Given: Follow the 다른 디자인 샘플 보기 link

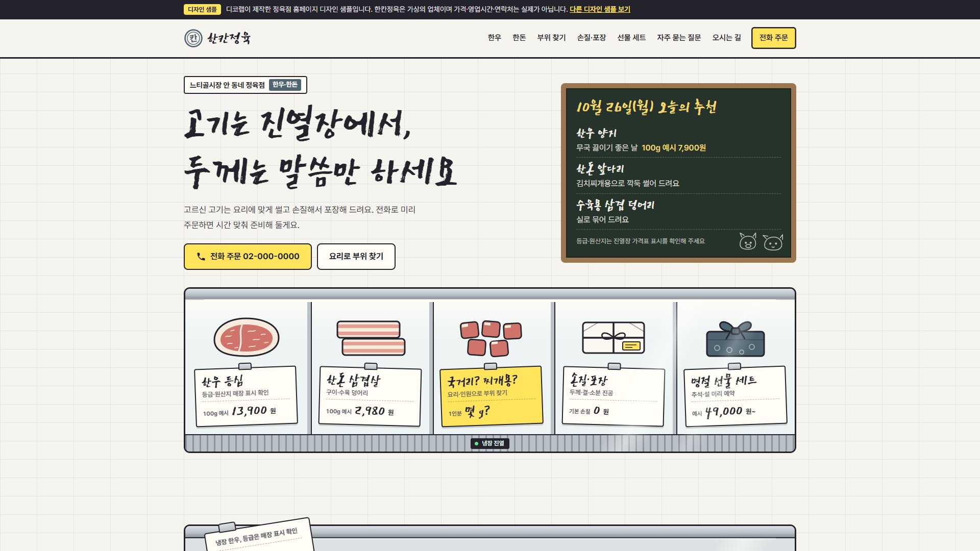Looking at the screenshot, I should point(600,10).
